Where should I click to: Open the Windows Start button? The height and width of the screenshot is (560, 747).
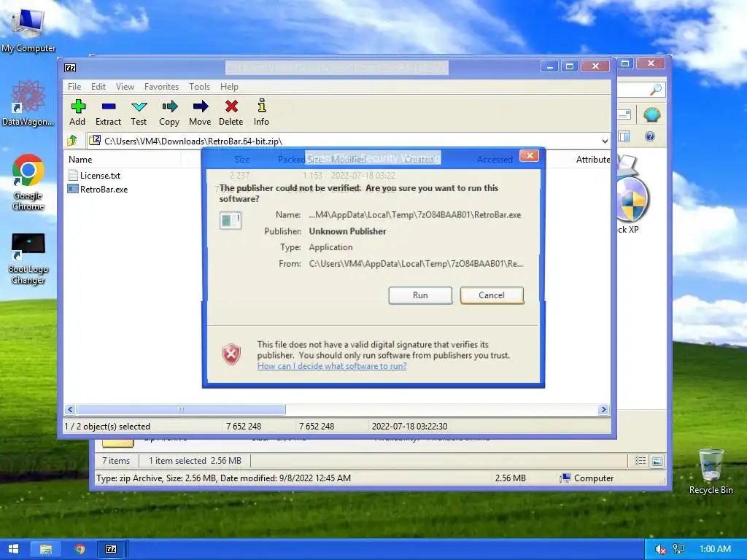click(14, 549)
